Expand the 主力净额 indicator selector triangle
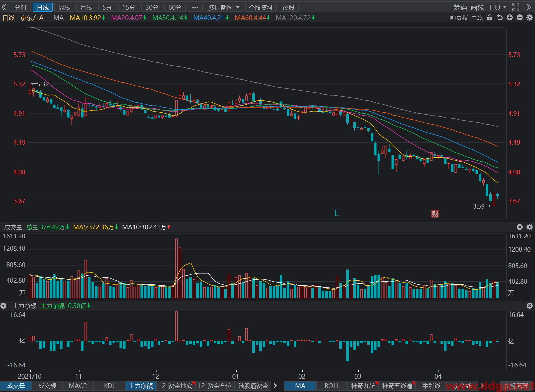 pos(4,306)
